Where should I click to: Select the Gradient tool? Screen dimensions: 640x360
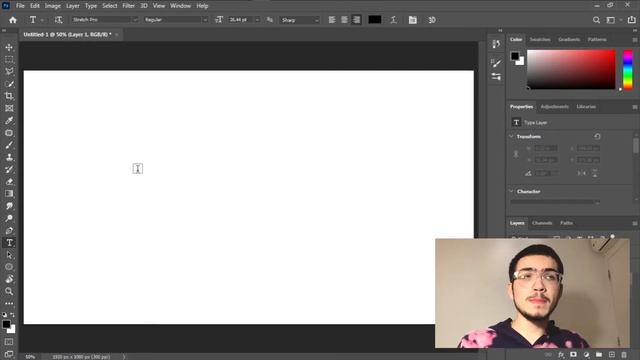[x=9, y=194]
